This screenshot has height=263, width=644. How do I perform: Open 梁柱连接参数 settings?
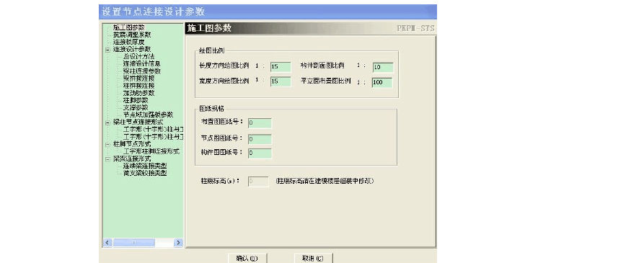pyautogui.click(x=141, y=71)
